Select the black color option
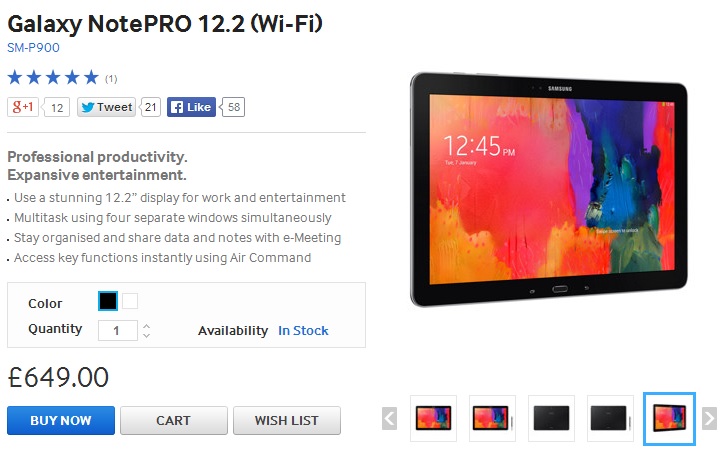 108,301
